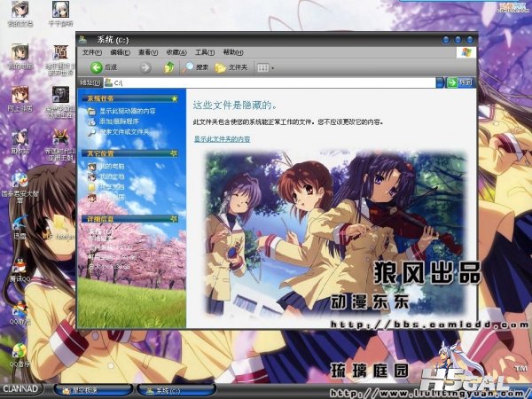Open the 工具(T) menu
The height and width of the screenshot is (399, 532).
(x=204, y=52)
